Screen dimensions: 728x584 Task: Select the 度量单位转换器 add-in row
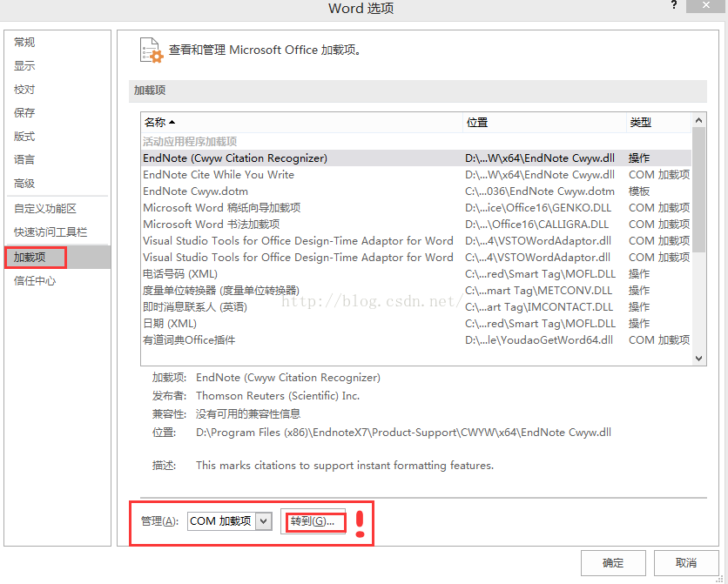point(416,291)
